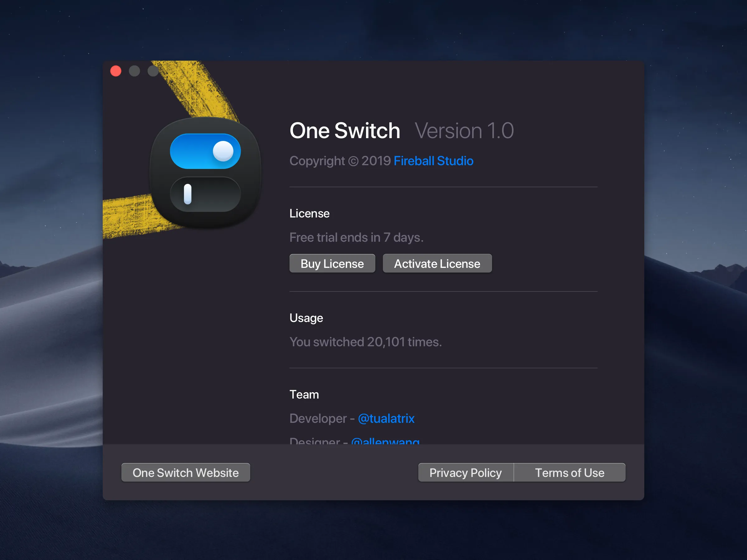
Task: Open developer @tualatrix profile link
Action: (386, 418)
